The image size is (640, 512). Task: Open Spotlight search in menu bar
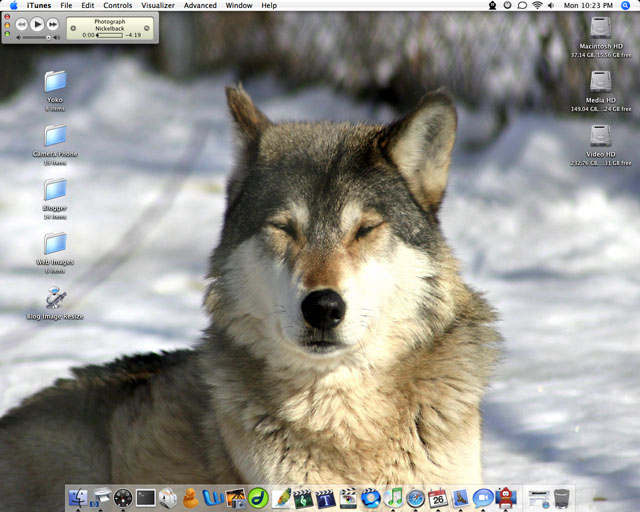[x=625, y=5]
